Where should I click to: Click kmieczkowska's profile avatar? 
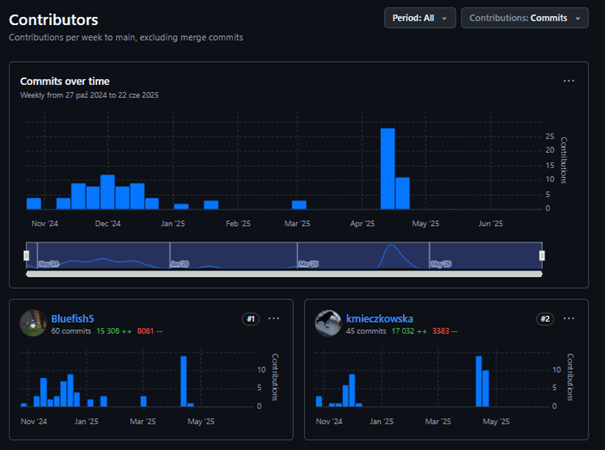tap(329, 323)
